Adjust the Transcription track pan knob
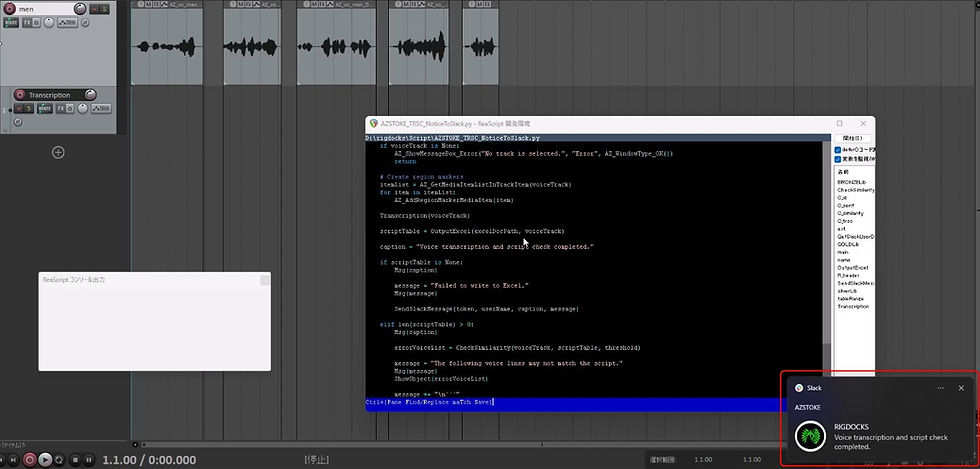The image size is (980, 469). click(x=82, y=108)
